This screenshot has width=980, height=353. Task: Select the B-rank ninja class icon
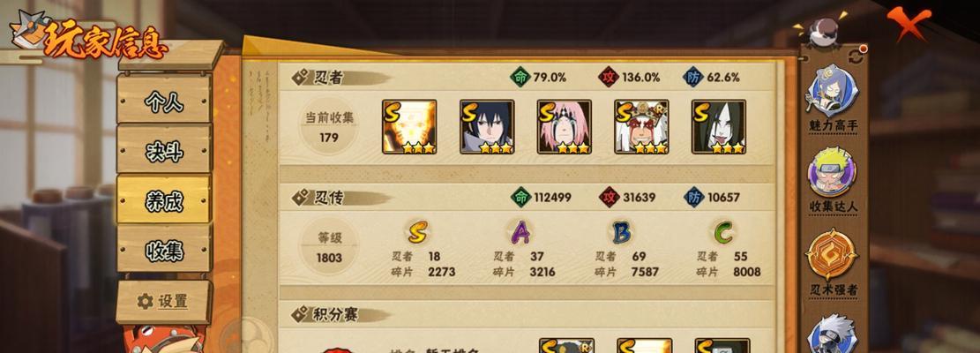click(621, 232)
